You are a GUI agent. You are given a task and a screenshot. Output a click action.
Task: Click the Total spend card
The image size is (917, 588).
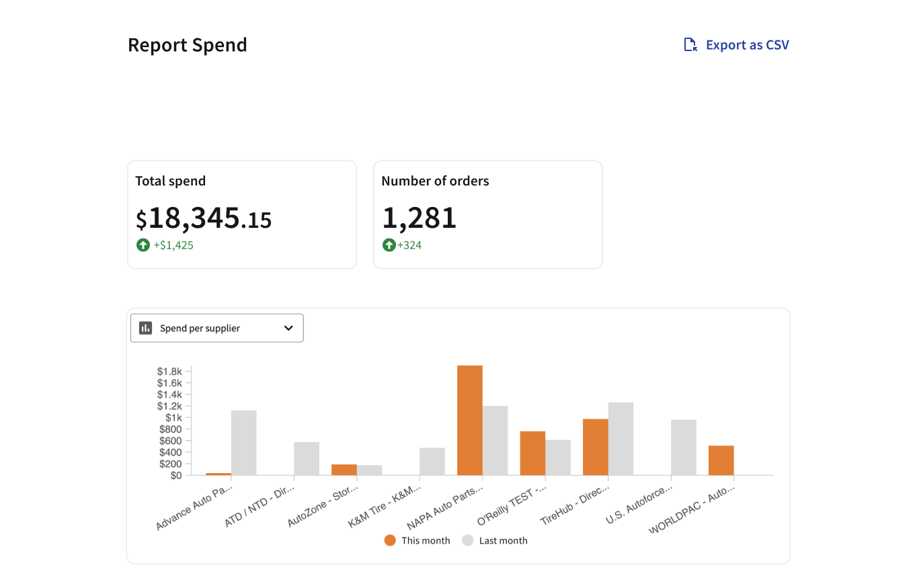242,214
